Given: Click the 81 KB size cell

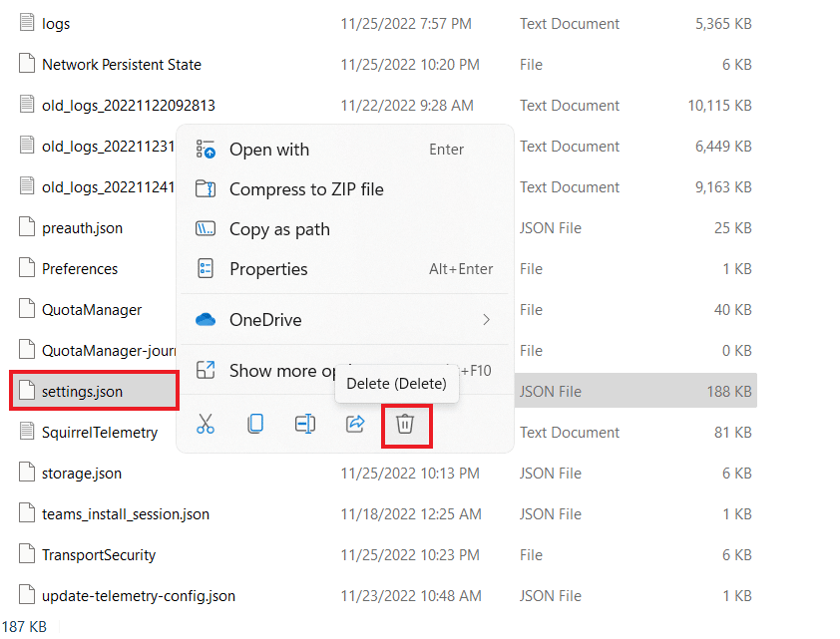Looking at the screenshot, I should coord(733,433).
